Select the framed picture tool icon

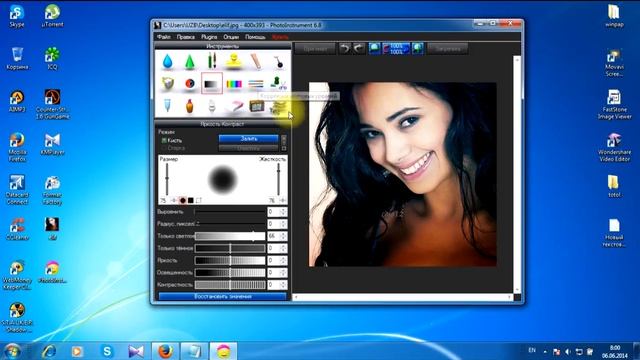pos(257,106)
